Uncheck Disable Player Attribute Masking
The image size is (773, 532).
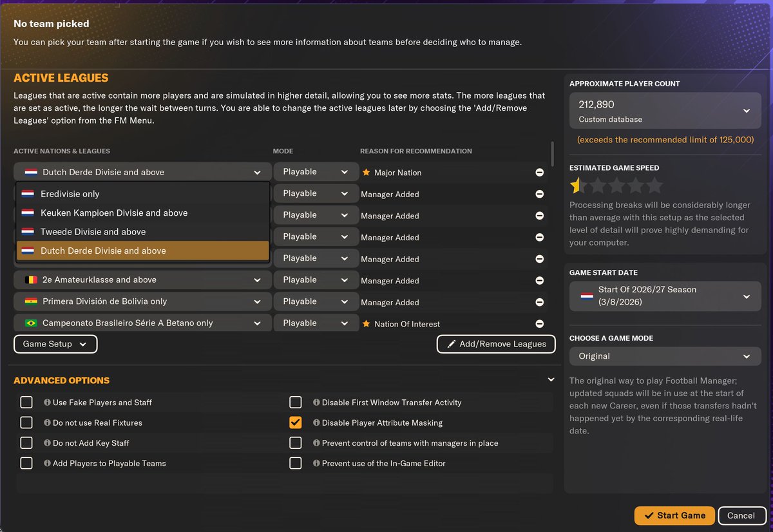click(x=296, y=423)
